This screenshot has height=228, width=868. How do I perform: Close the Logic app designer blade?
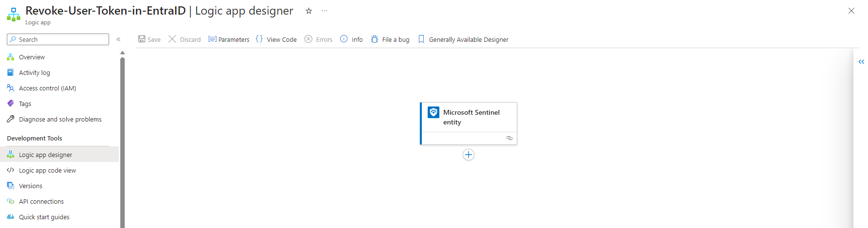click(851, 11)
